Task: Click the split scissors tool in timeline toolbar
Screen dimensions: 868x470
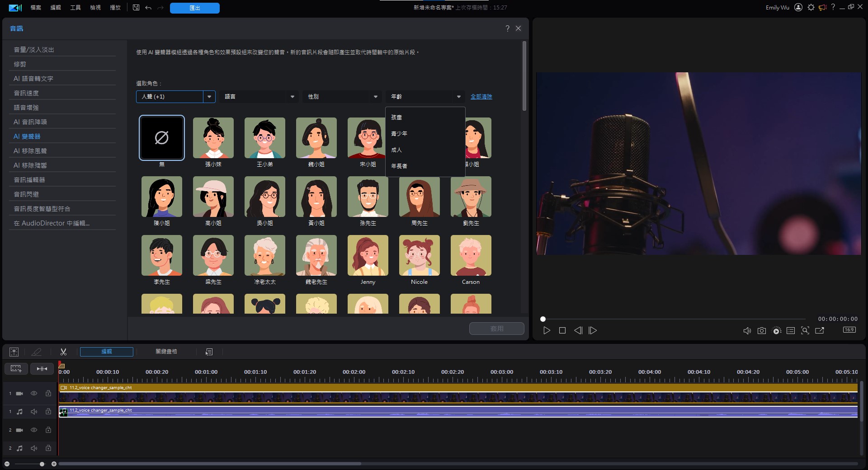Action: click(x=63, y=352)
